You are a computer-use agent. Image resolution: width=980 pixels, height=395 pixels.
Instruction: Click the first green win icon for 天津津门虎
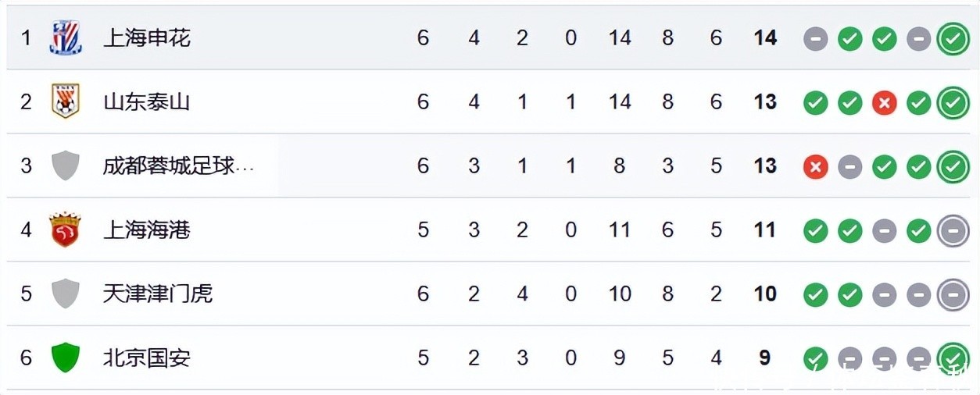pos(815,294)
